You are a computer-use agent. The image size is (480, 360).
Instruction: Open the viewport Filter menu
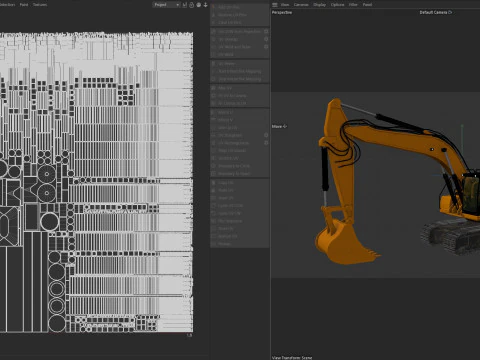click(353, 5)
